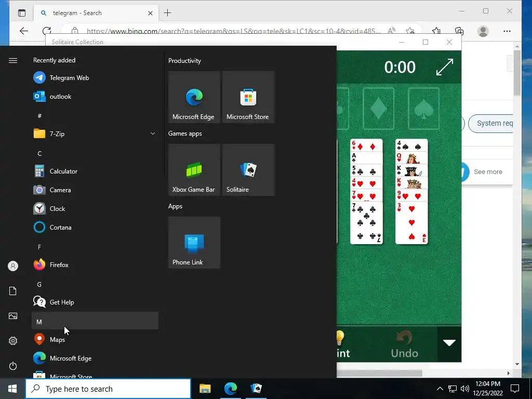
Task: Open the taskbar clock and date
Action: [x=488, y=389]
